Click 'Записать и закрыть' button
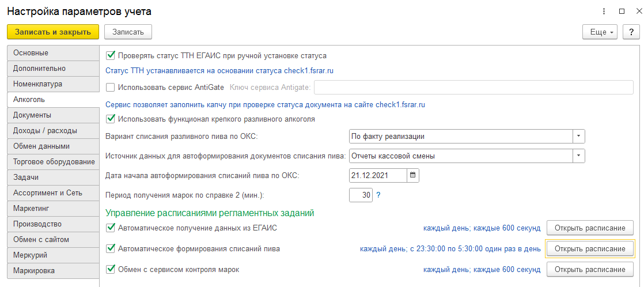The image size is (644, 287). [53, 32]
